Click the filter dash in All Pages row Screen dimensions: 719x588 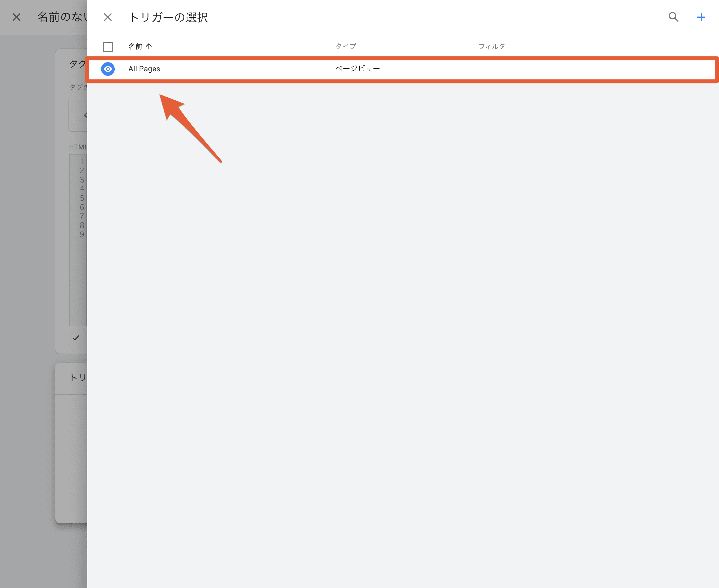pos(480,69)
